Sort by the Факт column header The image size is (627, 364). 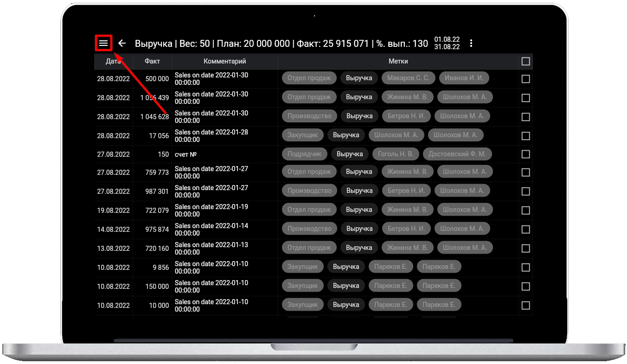coord(152,61)
